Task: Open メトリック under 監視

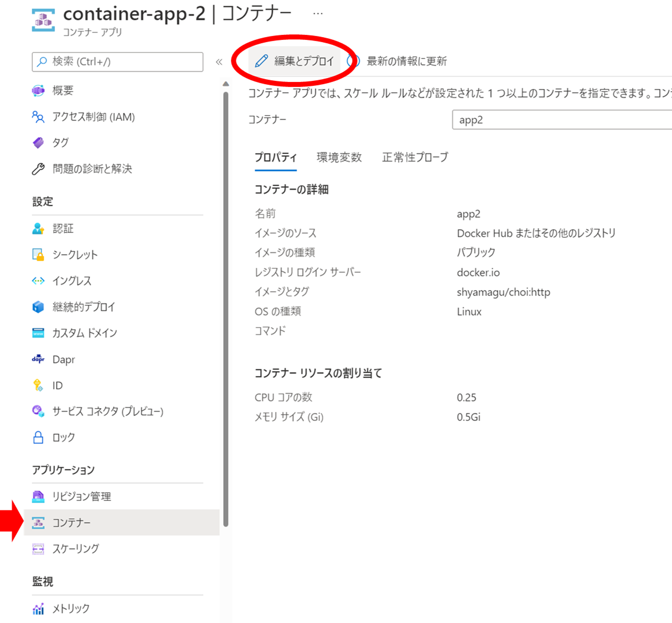Action: [x=71, y=608]
